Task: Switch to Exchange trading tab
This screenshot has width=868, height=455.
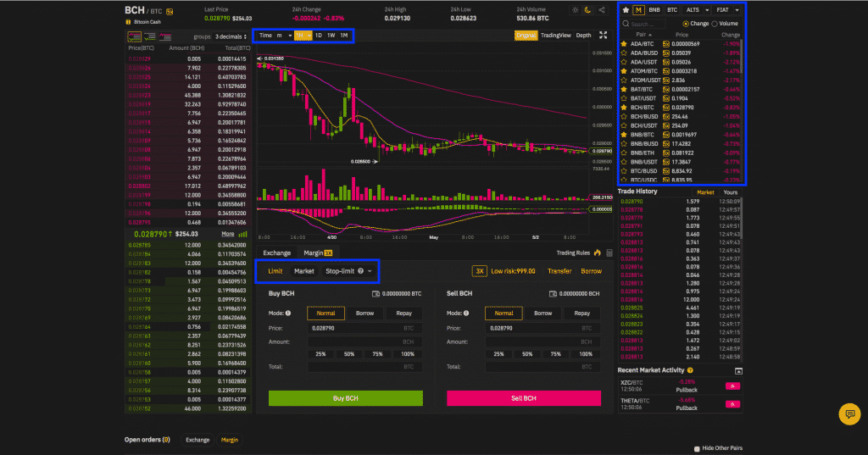Action: [277, 253]
